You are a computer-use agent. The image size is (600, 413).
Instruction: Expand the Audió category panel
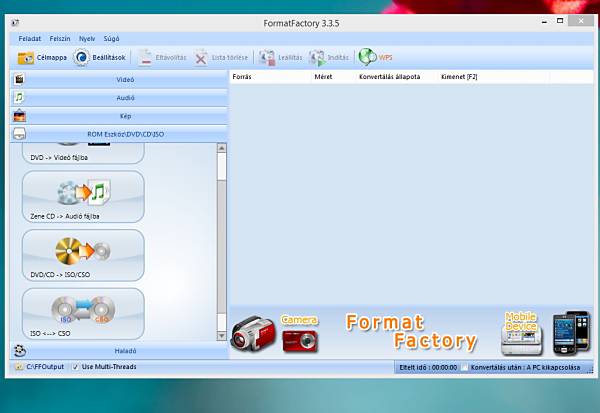point(119,98)
